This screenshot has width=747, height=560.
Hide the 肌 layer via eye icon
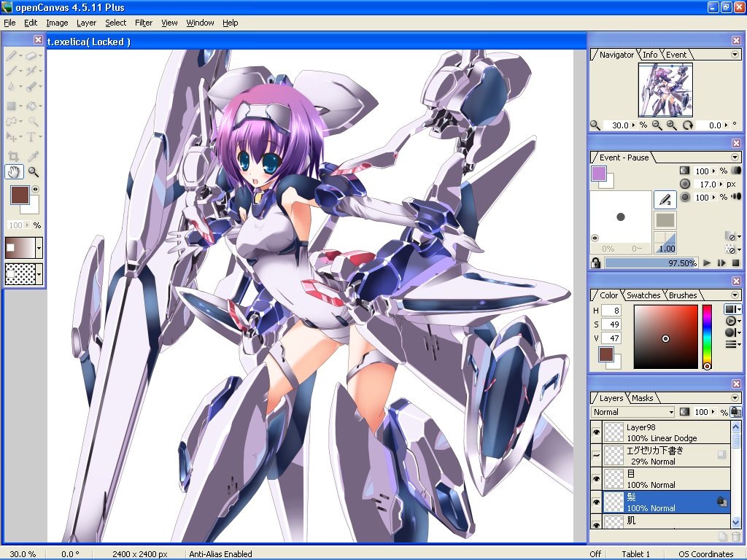click(x=596, y=524)
